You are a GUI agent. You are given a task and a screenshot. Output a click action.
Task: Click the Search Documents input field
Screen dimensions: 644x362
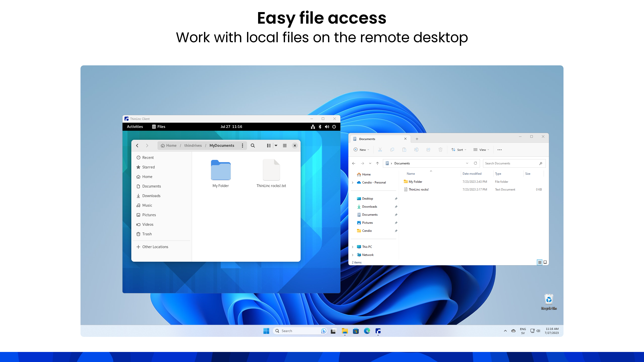[x=511, y=163]
